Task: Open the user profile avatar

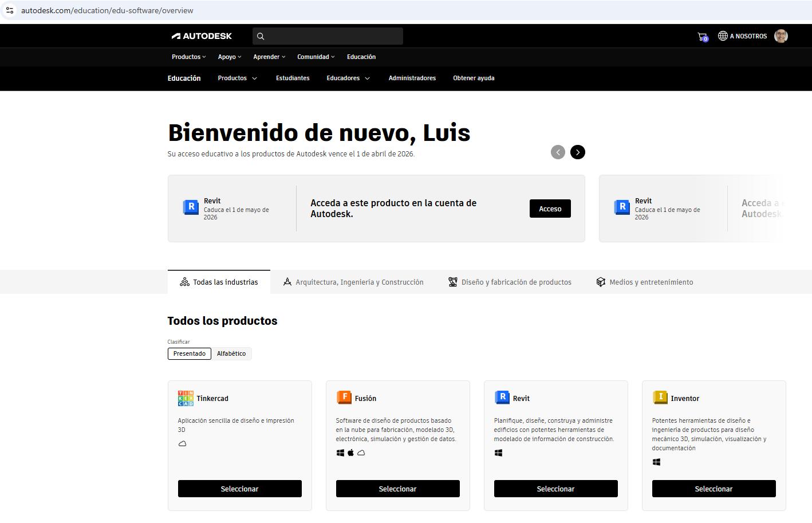Action: pyautogui.click(x=781, y=36)
